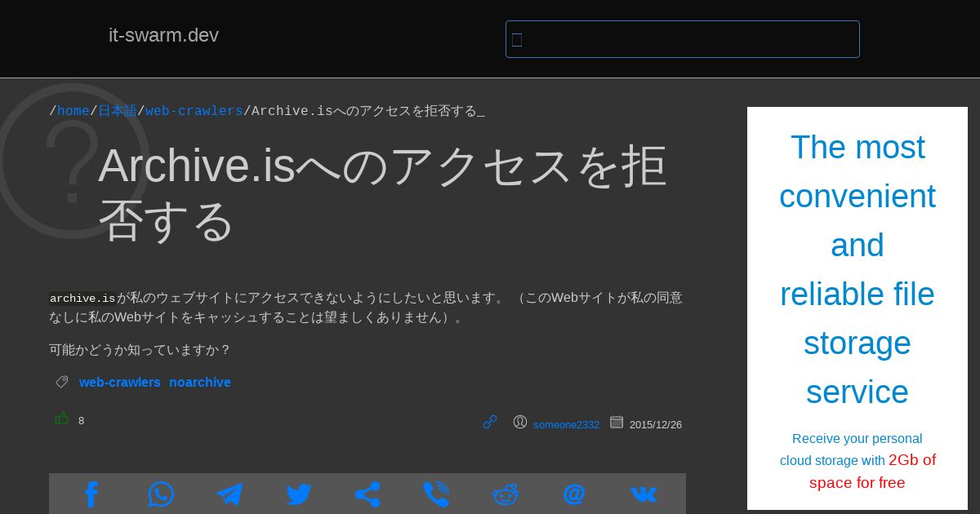This screenshot has height=514, width=980.
Task: Open the someone2332 author profile
Action: [x=566, y=424]
